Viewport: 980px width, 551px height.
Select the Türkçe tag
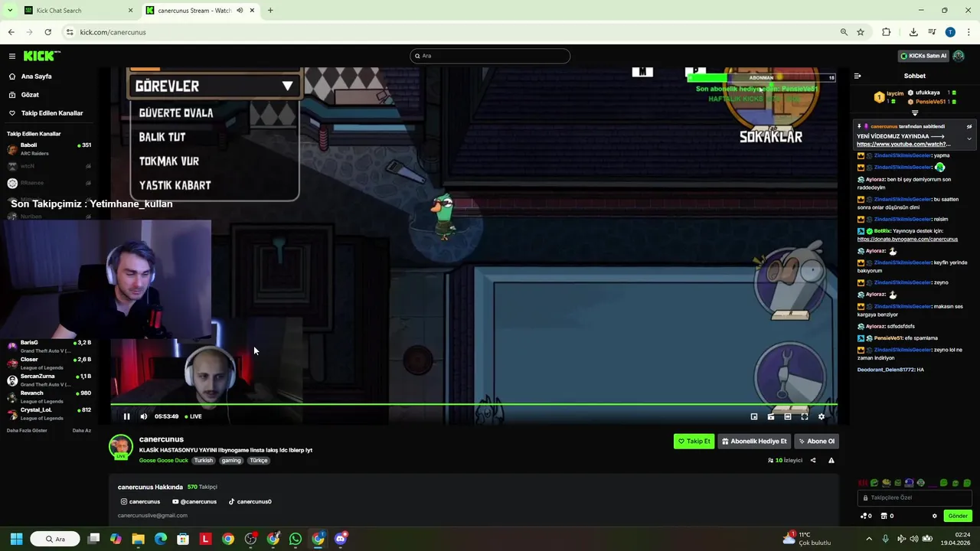tap(259, 461)
